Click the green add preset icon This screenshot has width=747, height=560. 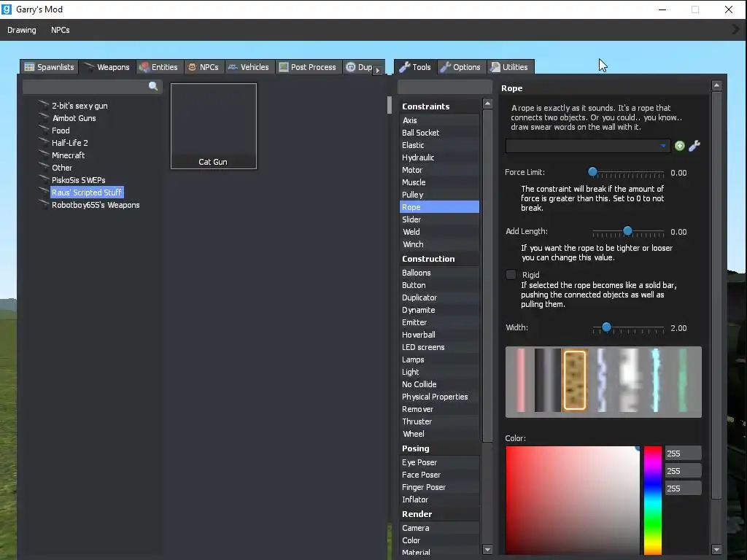(680, 146)
